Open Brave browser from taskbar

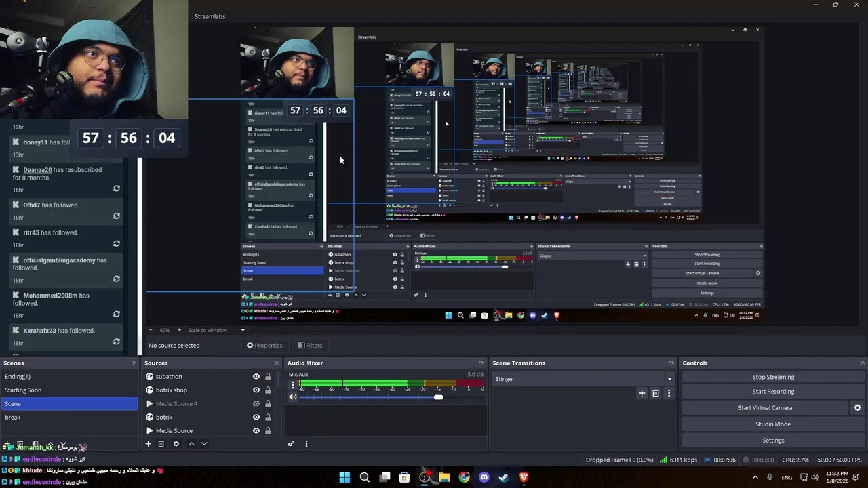(x=524, y=477)
